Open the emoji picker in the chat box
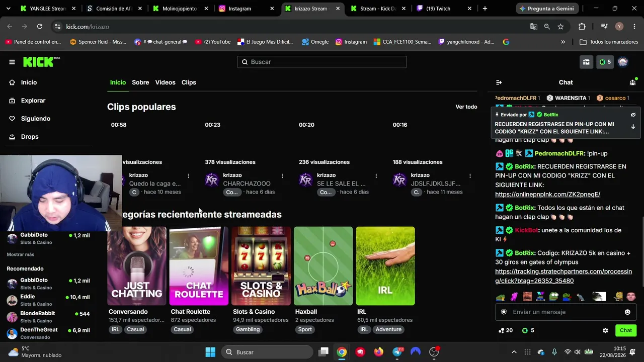The image size is (644, 362). point(627,312)
